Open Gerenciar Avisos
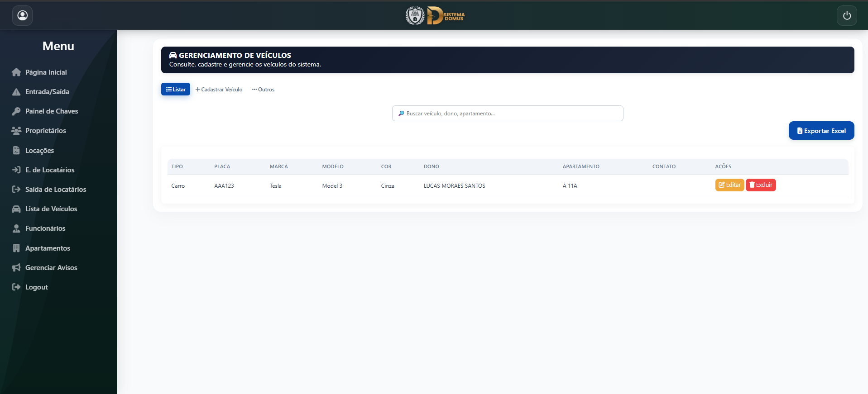 click(51, 268)
